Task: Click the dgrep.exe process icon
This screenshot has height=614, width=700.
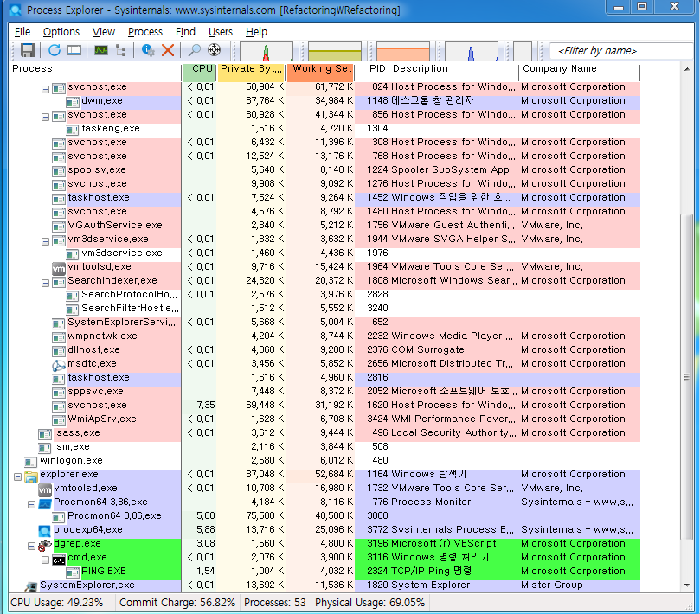Action: (45, 545)
